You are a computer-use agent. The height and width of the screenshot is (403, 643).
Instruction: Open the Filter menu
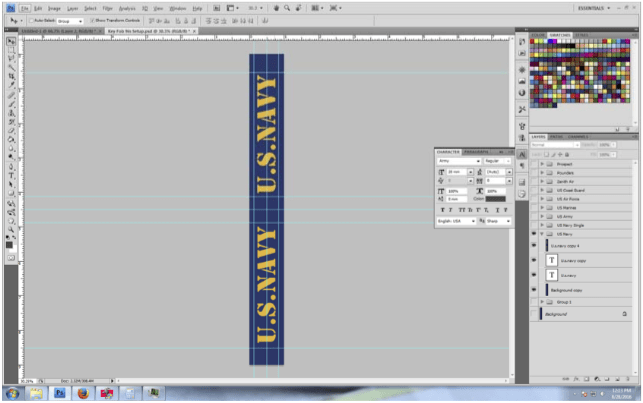[107, 8]
